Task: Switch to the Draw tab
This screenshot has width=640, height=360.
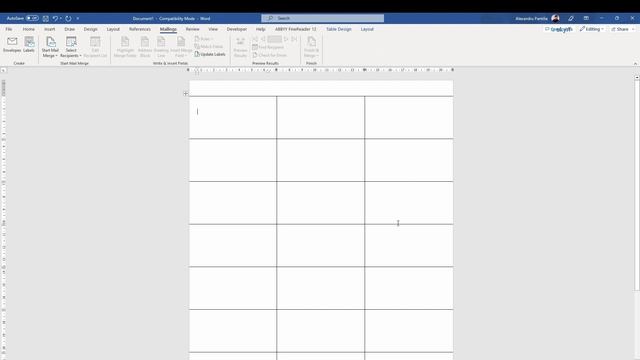Action: 69,29
